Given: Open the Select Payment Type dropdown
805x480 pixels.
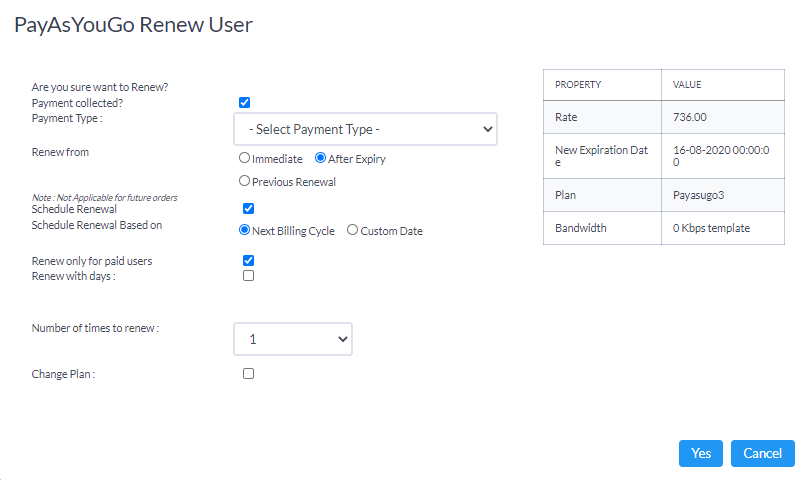Looking at the screenshot, I should [365, 129].
